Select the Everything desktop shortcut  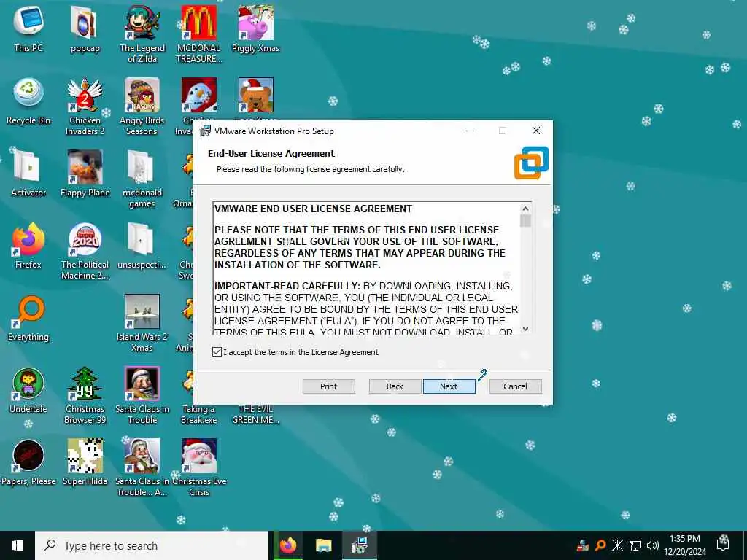[x=28, y=318]
